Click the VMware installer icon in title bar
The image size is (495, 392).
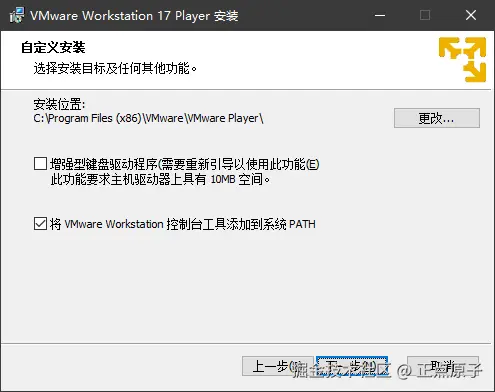pos(17,15)
